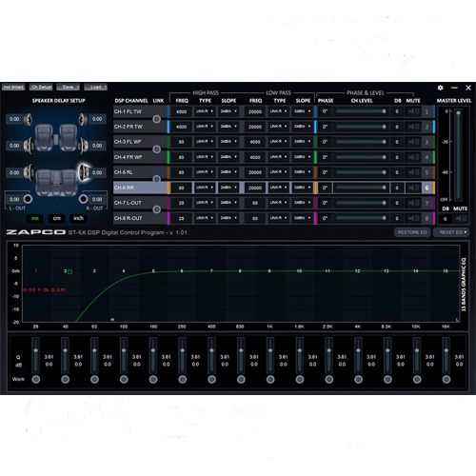This screenshot has height=476, width=476.
Task: Select the front left tweeter speaker icon
Action: pyautogui.click(x=28, y=119)
